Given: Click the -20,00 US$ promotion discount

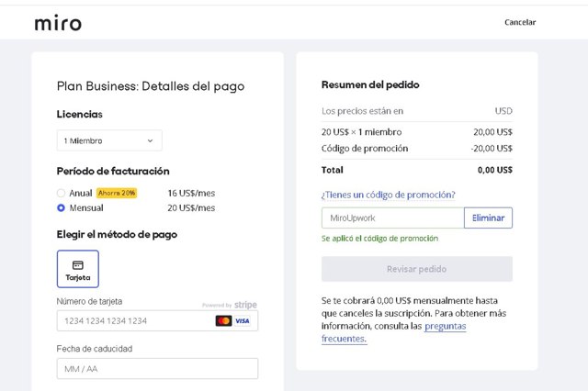Looking at the screenshot, I should pyautogui.click(x=492, y=149).
